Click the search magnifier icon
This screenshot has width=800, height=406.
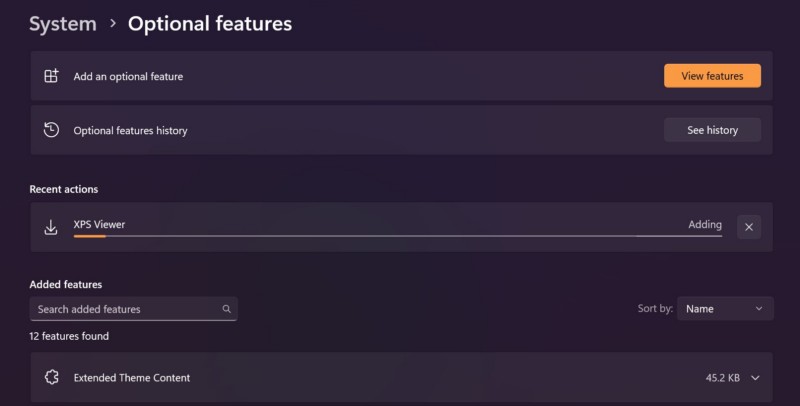tap(227, 309)
